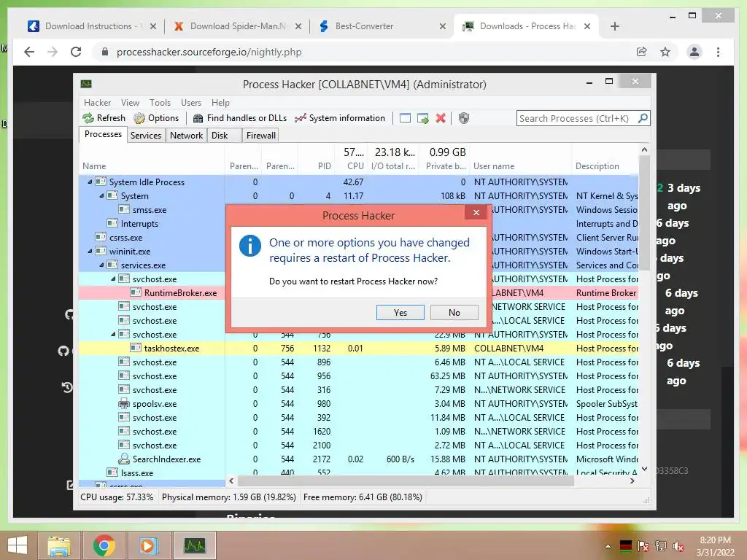Sort by the CPU column header
This screenshot has height=560, width=747.
pyautogui.click(x=352, y=166)
